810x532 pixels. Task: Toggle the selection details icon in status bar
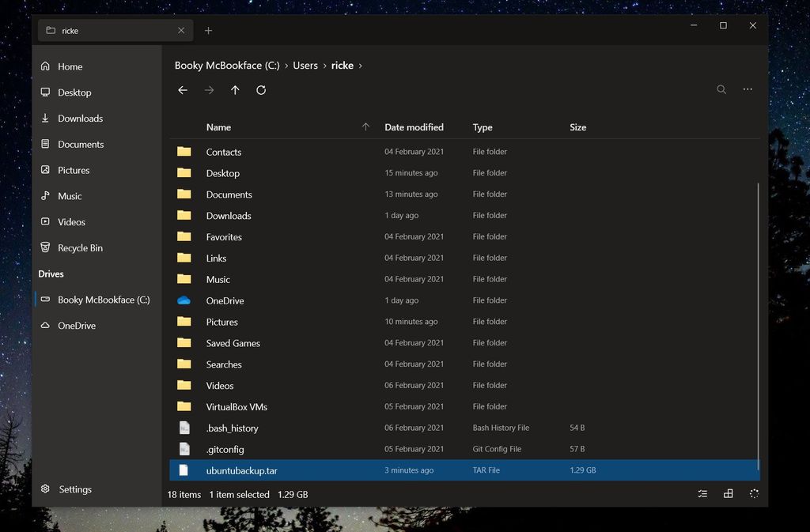[702, 493]
